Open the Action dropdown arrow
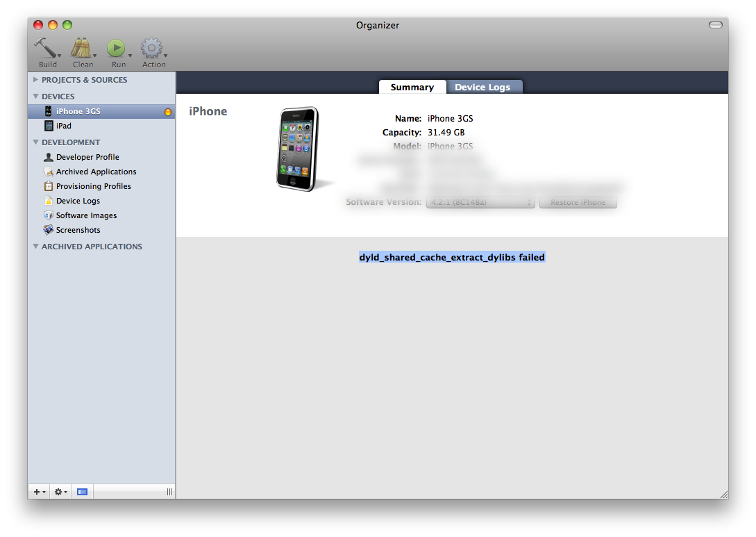The image size is (756, 537). (165, 56)
